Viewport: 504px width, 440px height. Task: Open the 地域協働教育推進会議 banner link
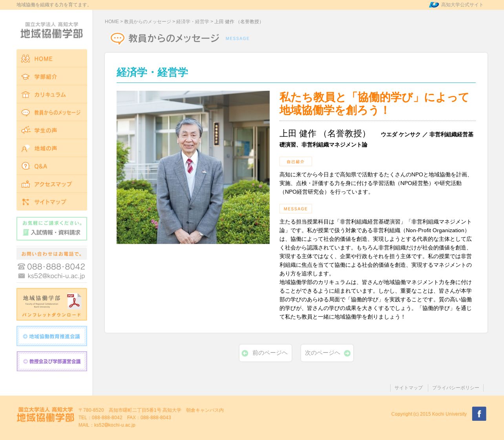pyautogui.click(x=52, y=336)
